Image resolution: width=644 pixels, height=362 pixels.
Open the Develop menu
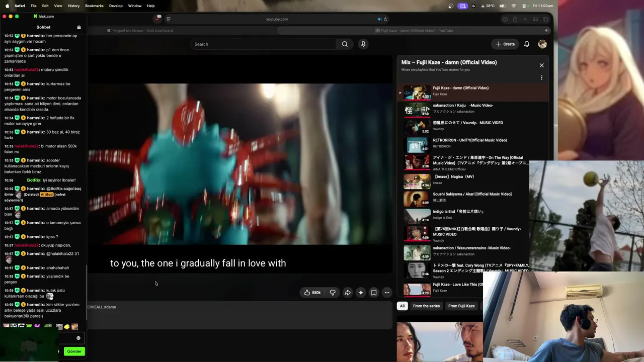click(x=116, y=6)
